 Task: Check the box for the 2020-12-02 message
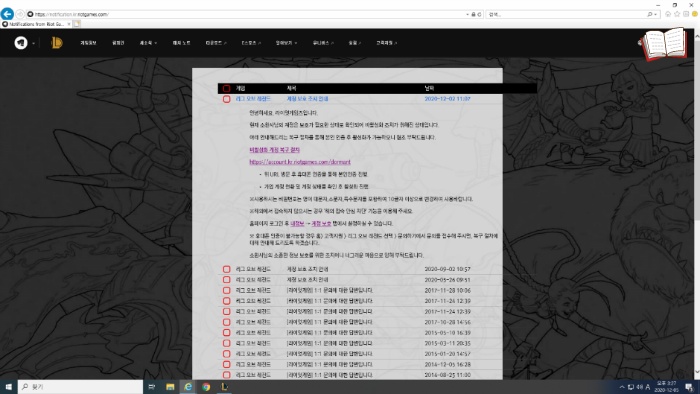(226, 99)
